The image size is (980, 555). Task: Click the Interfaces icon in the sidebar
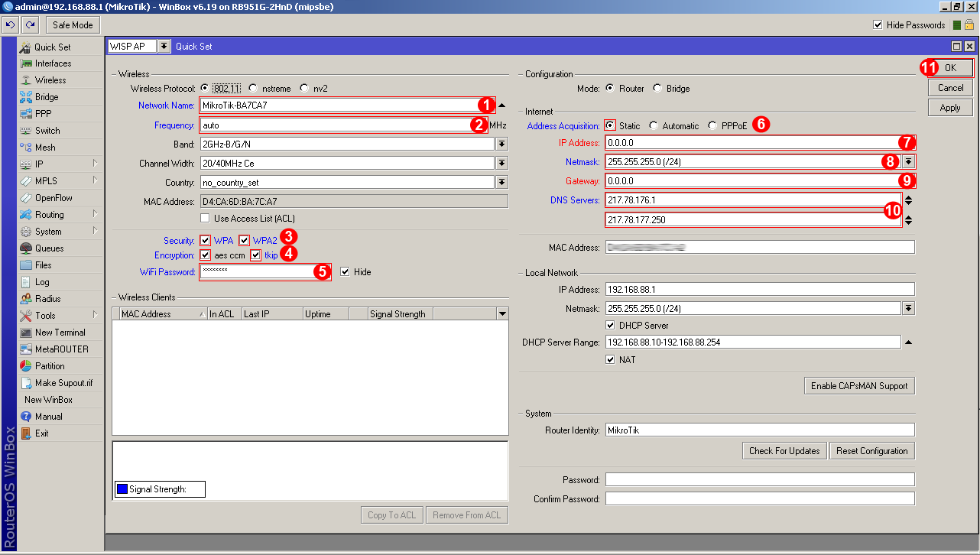[26, 63]
